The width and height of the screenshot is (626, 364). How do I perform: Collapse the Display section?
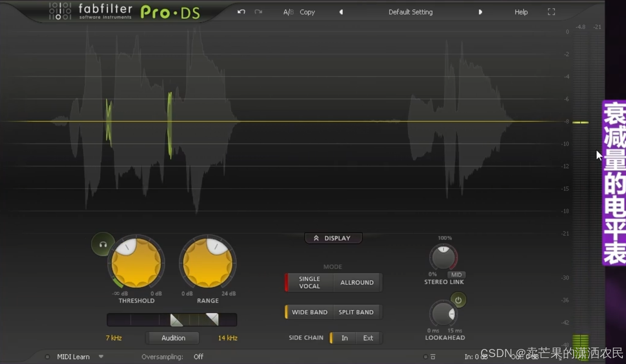click(333, 238)
